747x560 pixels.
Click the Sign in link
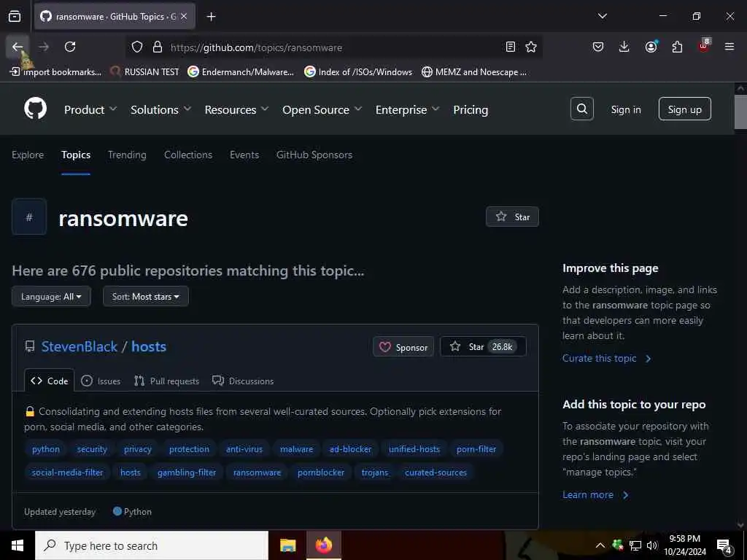626,109
